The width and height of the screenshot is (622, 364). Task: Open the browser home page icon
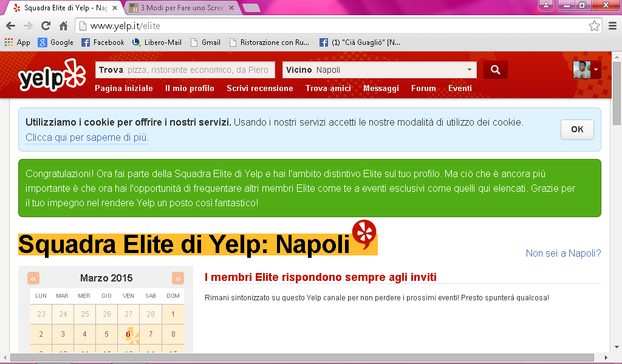pos(63,26)
